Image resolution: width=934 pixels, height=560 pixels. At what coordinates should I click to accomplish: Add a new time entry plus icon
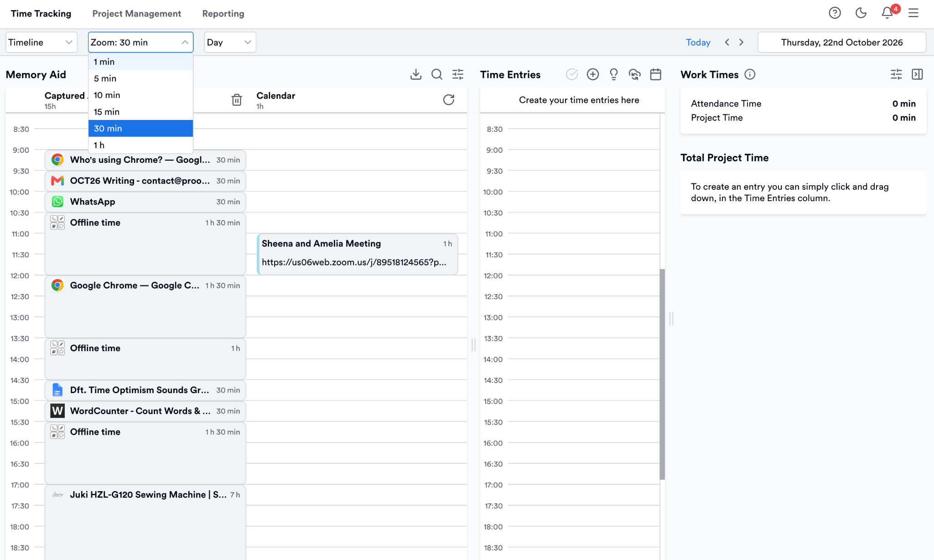point(592,74)
